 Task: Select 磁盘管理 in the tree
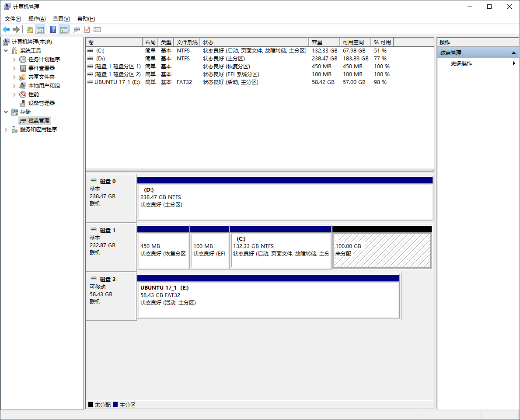click(35, 120)
